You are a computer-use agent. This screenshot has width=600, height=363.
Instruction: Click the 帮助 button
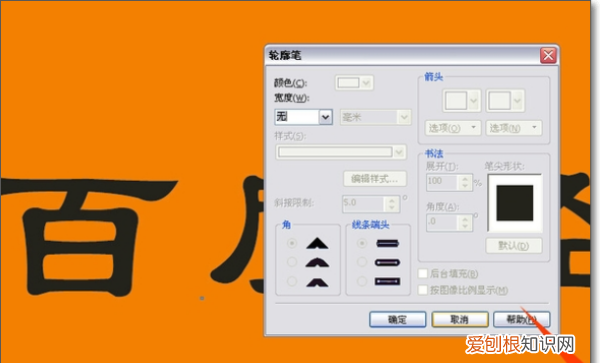pos(522,319)
